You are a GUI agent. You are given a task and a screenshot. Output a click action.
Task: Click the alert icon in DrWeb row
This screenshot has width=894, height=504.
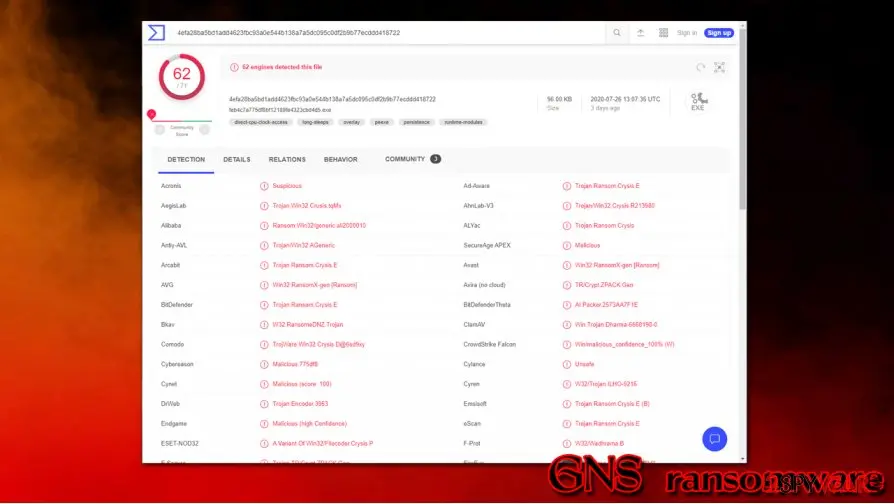pos(264,404)
